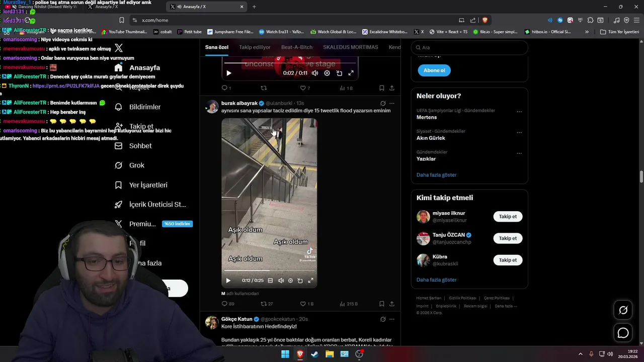Click Daha fazla göster under Neler oluyor
Screen dimensions: 644x362
tap(437, 175)
